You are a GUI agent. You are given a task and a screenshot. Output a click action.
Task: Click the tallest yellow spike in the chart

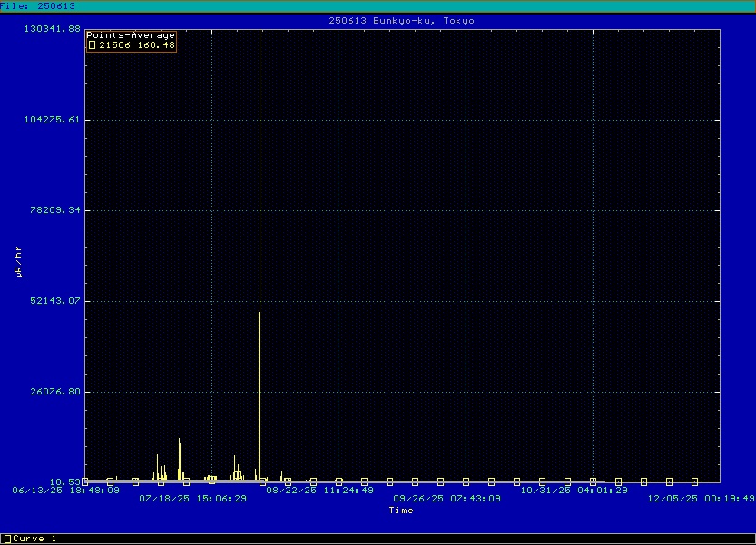260,181
